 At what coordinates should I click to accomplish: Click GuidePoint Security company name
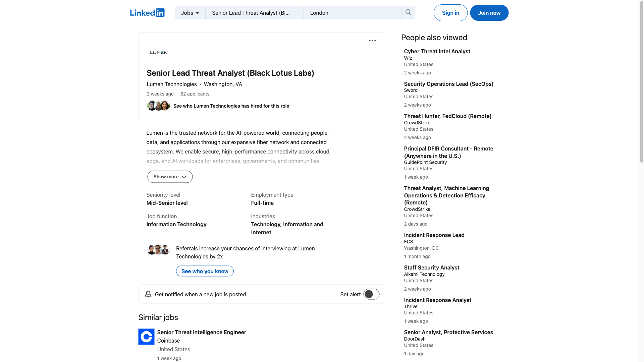click(425, 162)
